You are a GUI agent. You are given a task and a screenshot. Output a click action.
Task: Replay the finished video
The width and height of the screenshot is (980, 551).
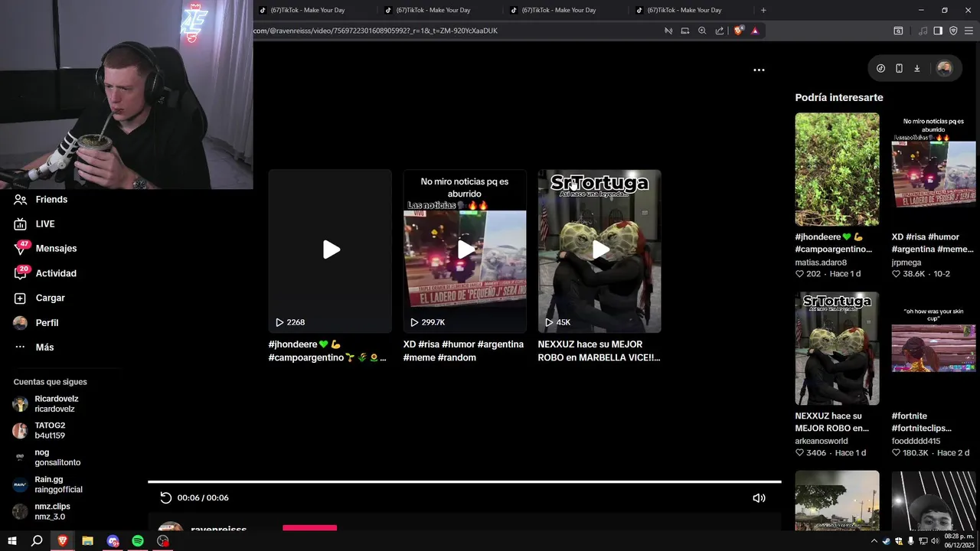pyautogui.click(x=165, y=497)
